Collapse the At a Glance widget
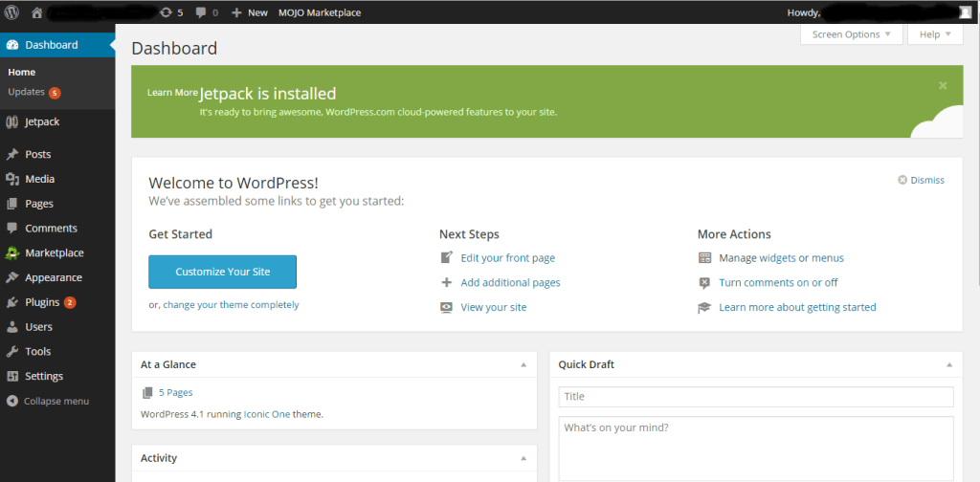980x482 pixels. [523, 364]
